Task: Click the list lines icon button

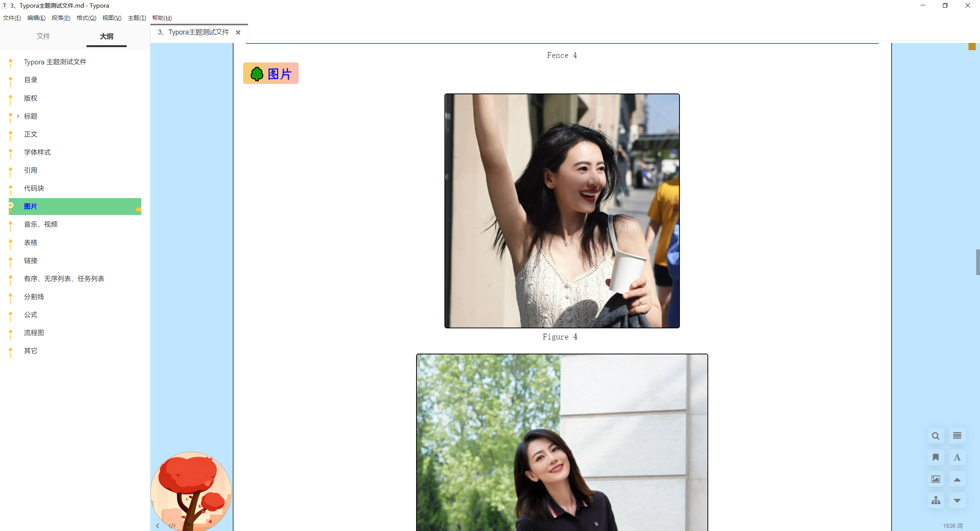Action: (x=957, y=436)
